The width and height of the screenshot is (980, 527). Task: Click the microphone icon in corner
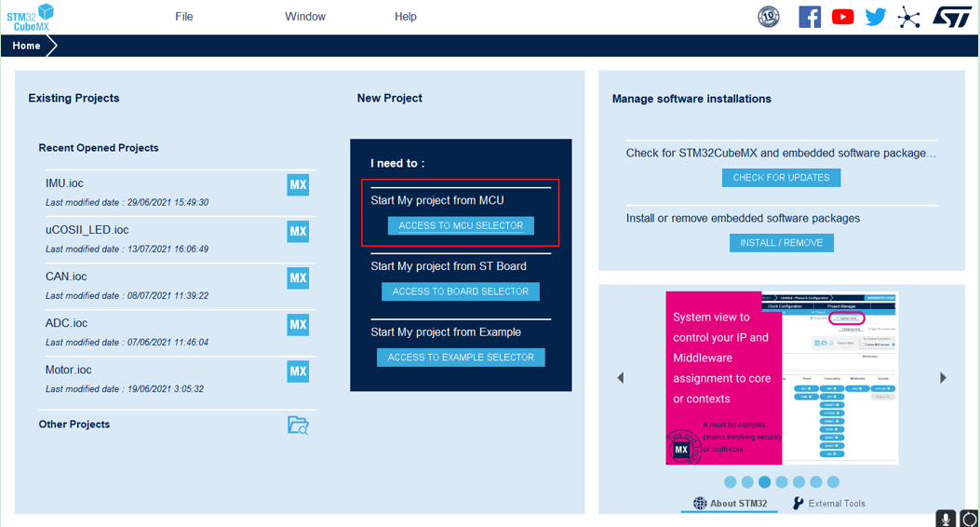[x=946, y=519]
